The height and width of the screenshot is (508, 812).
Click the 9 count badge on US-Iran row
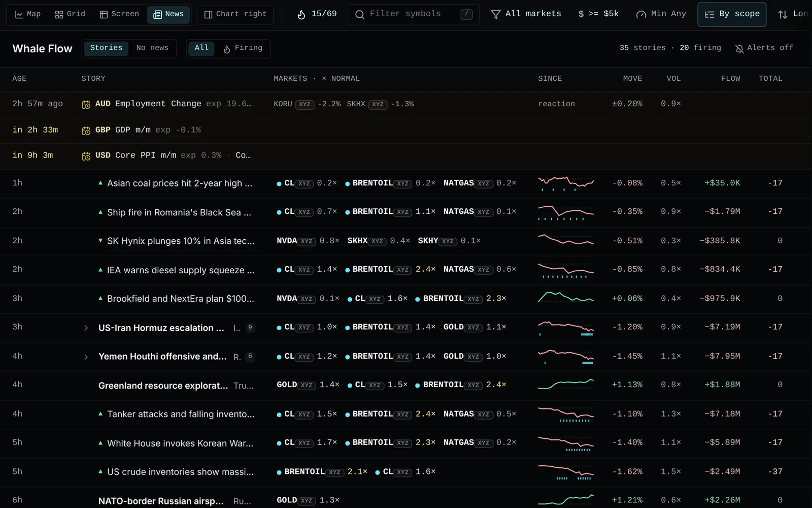(x=250, y=328)
